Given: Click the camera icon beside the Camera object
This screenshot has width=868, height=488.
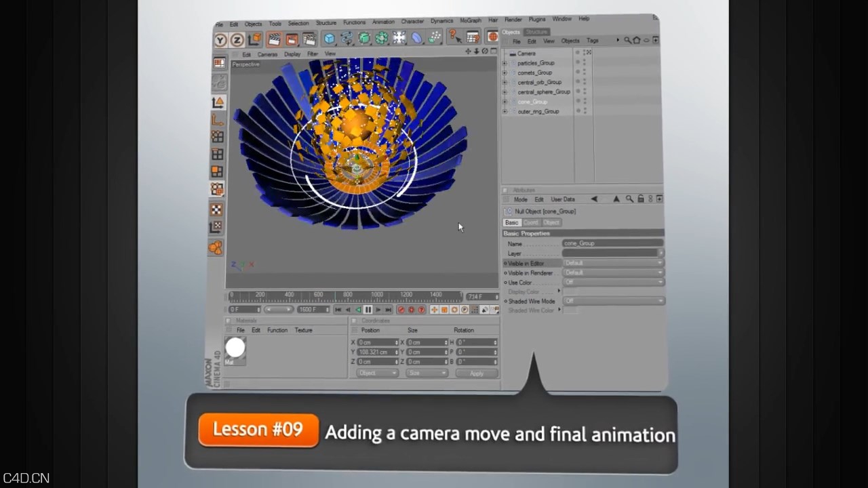Looking at the screenshot, I should (x=513, y=53).
